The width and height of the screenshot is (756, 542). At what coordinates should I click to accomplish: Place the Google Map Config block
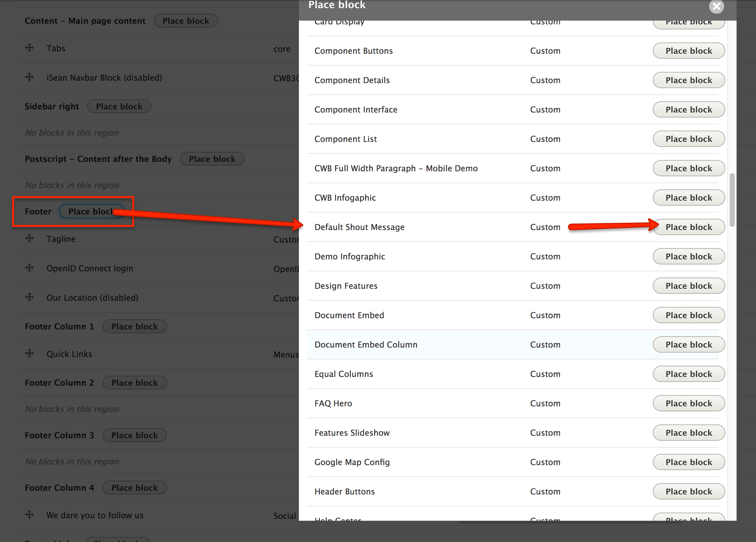689,462
